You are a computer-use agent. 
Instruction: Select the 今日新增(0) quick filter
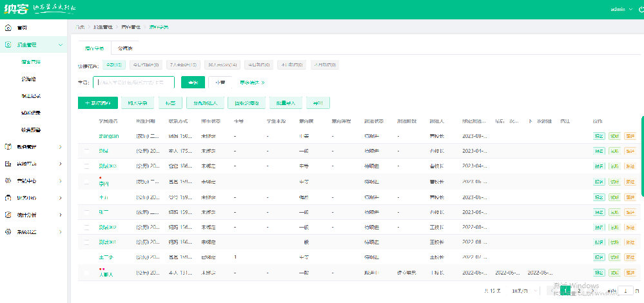tap(259, 65)
